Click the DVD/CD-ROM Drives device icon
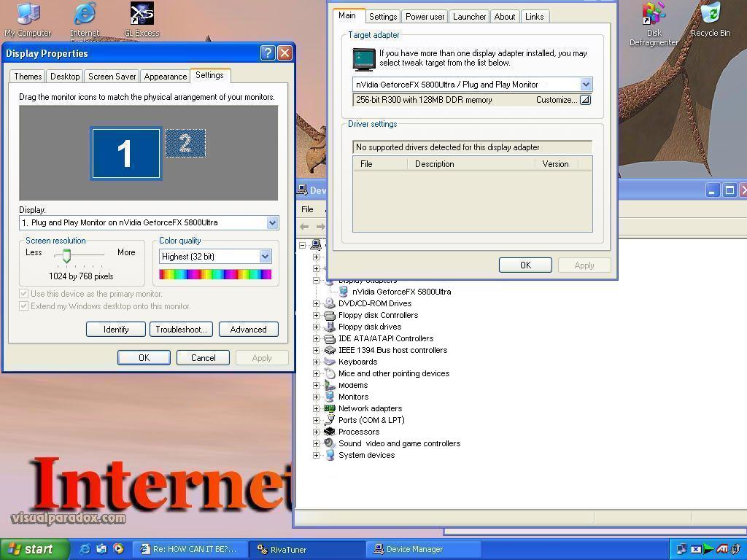This screenshot has width=747, height=560. [x=329, y=303]
